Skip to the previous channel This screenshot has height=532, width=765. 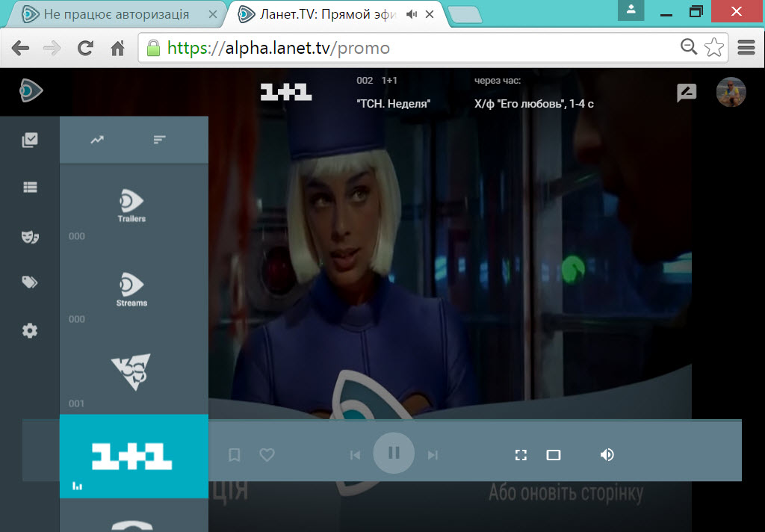click(x=356, y=454)
